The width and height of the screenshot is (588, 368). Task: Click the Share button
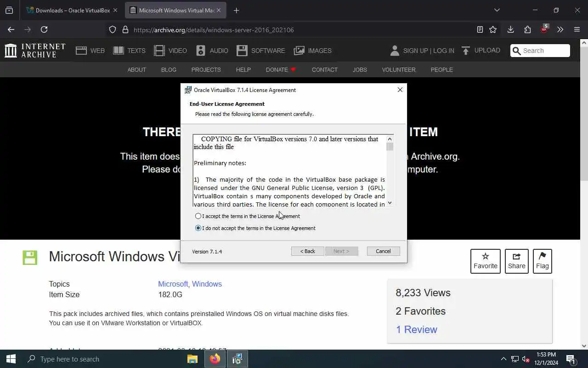[516, 261]
